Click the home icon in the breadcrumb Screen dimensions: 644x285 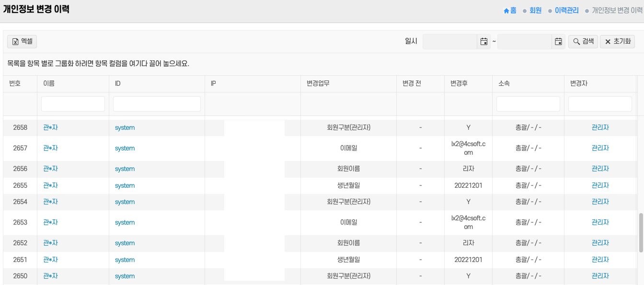(507, 10)
